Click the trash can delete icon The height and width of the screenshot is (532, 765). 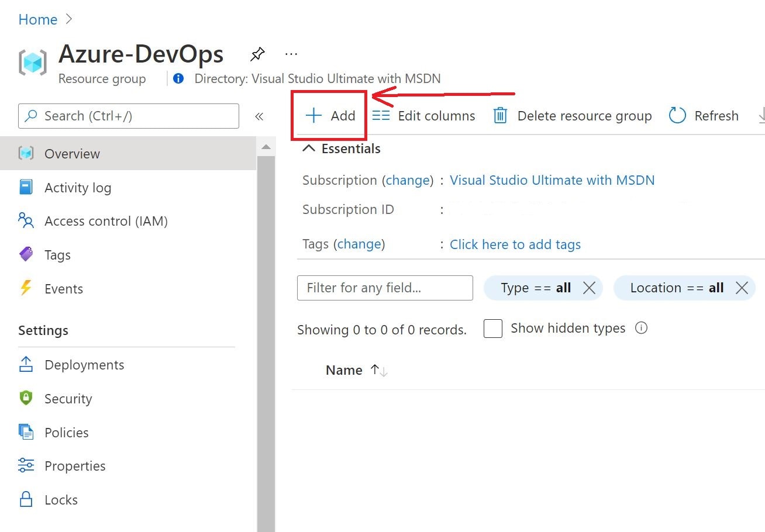click(x=500, y=116)
